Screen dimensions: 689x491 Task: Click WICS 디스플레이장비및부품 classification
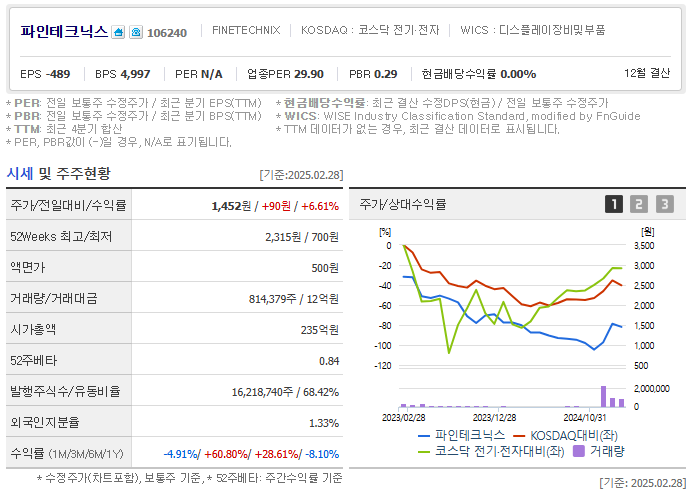(533, 30)
